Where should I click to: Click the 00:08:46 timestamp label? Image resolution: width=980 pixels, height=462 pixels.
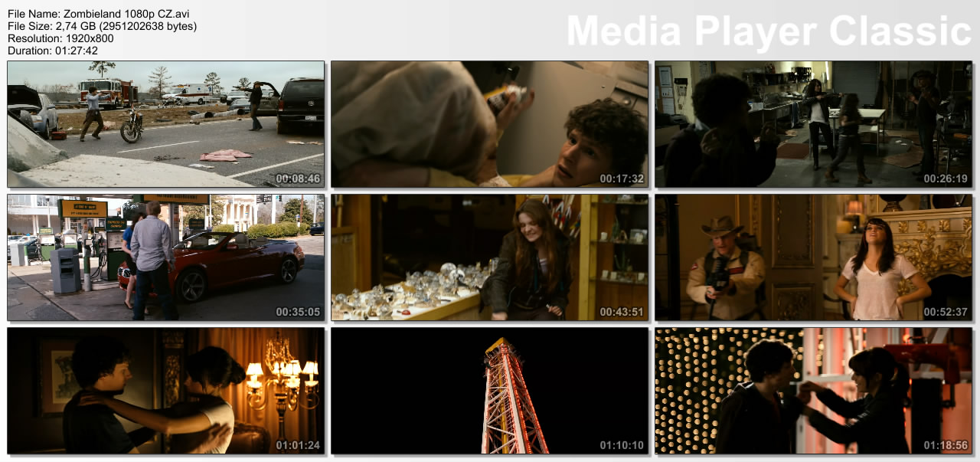click(298, 179)
